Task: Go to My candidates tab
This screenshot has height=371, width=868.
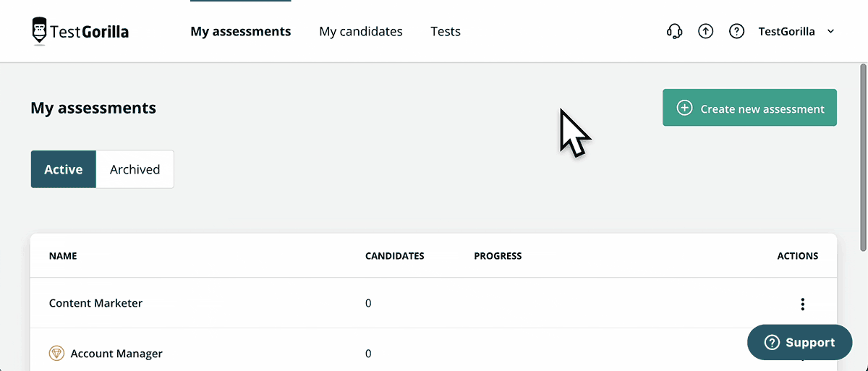Action: coord(360,31)
